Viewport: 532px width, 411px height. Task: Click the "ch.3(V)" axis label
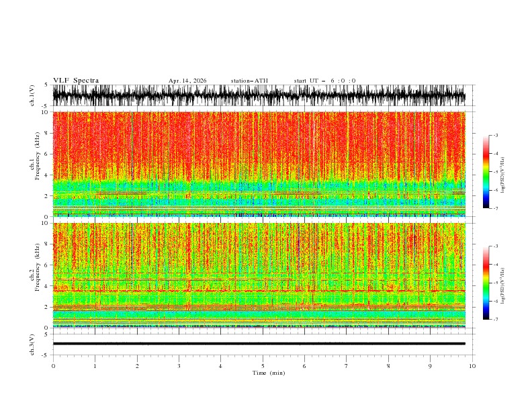click(x=32, y=345)
